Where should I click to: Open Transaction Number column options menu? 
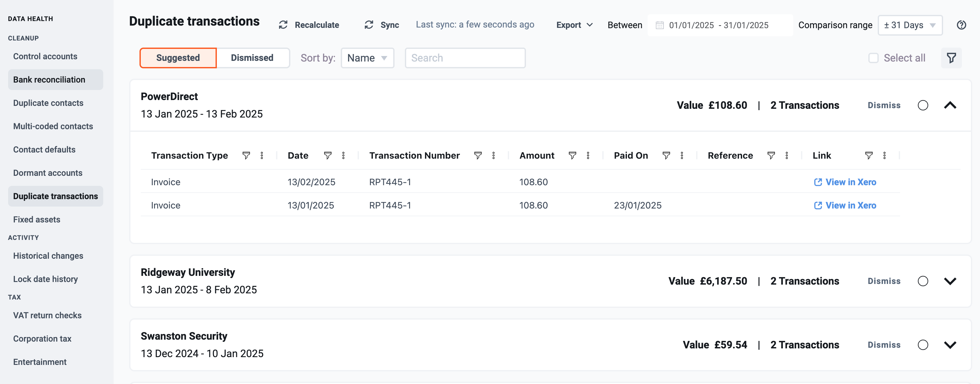[x=494, y=155]
